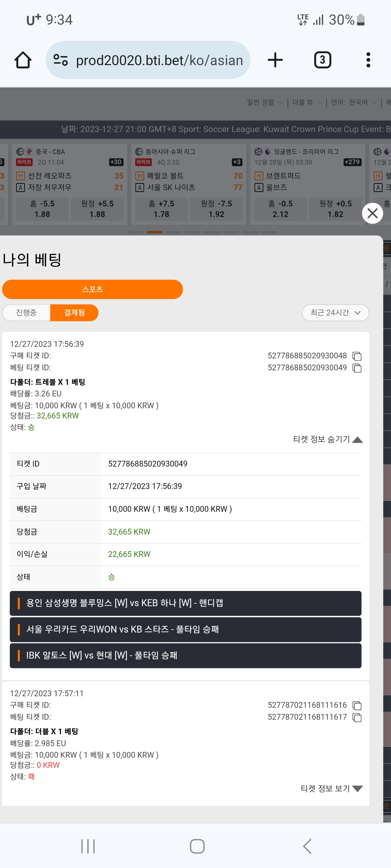Open the 용인 삼성생명 블루밍스 handicap selection
The width and height of the screenshot is (391, 868).
click(185, 603)
